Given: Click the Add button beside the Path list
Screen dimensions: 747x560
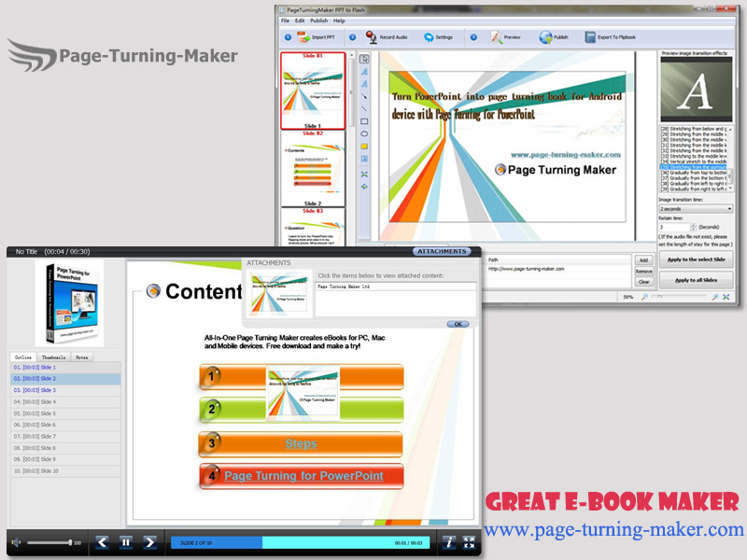Looking at the screenshot, I should coord(643,260).
